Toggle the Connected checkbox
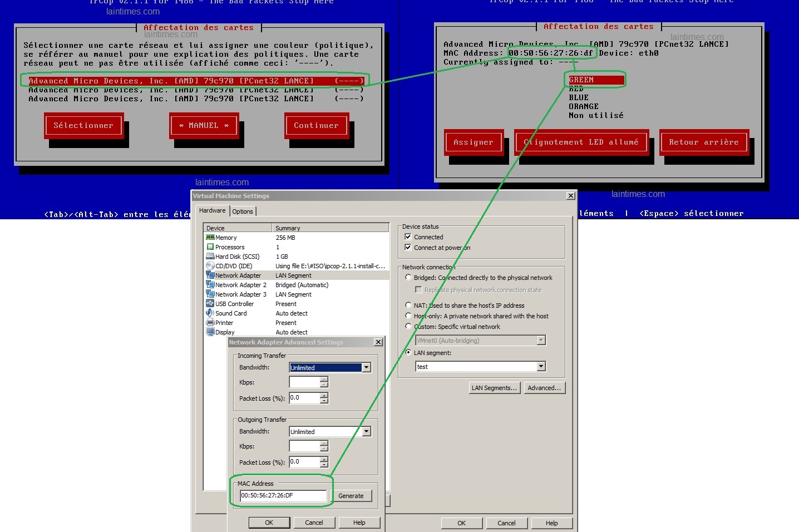Screen dimensions: 799x532 click(408, 237)
